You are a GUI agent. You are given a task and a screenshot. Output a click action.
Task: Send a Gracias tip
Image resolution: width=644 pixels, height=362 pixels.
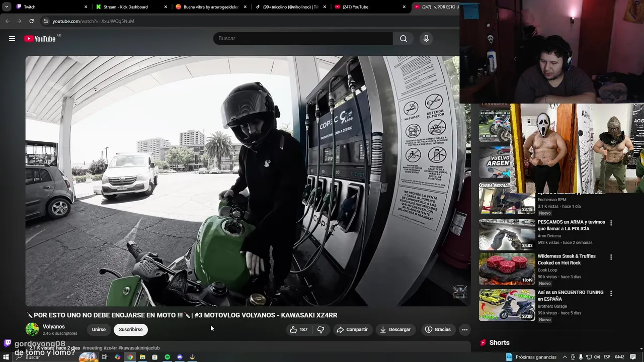pos(438,330)
